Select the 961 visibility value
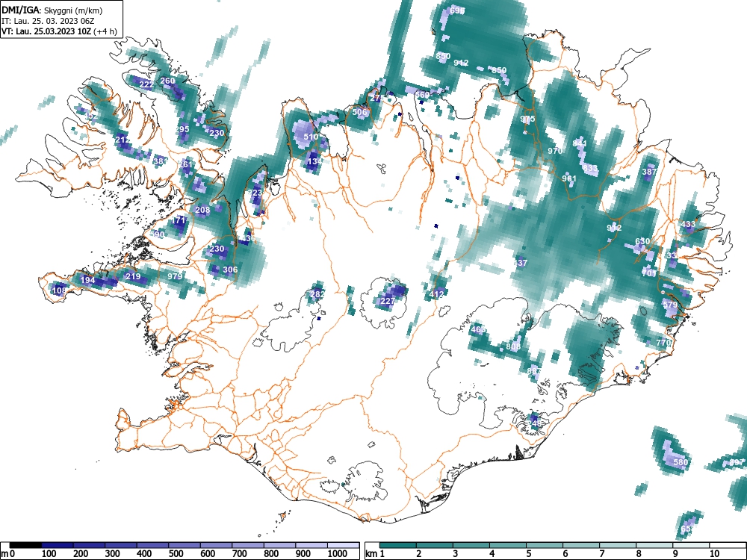 [568, 178]
